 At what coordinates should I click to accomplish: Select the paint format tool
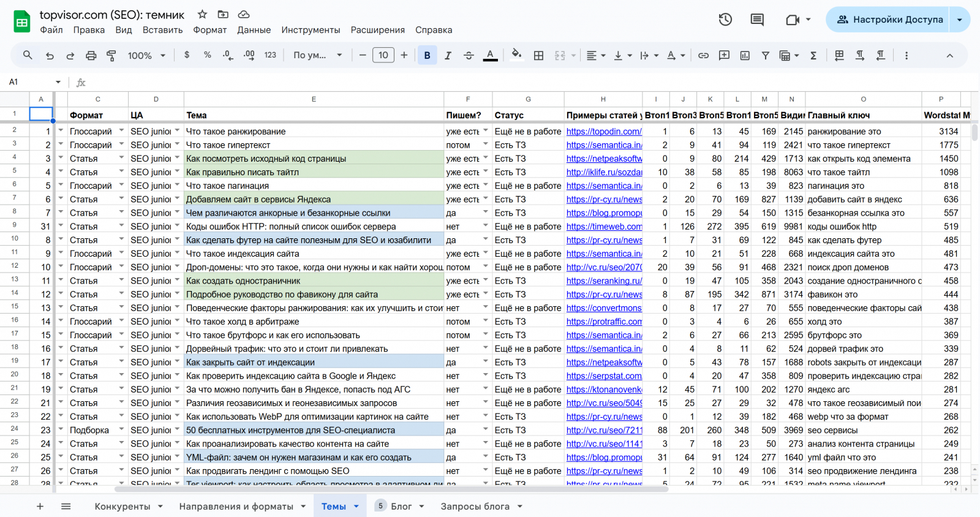[111, 55]
